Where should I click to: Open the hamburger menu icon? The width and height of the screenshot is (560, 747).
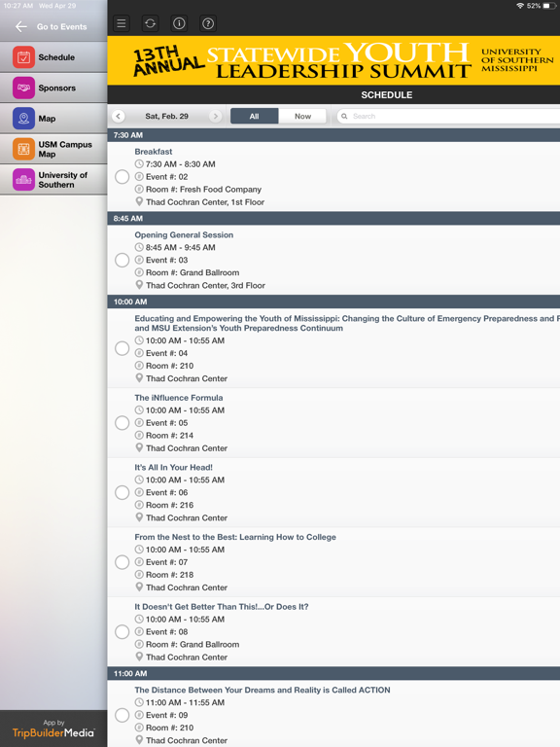(122, 23)
